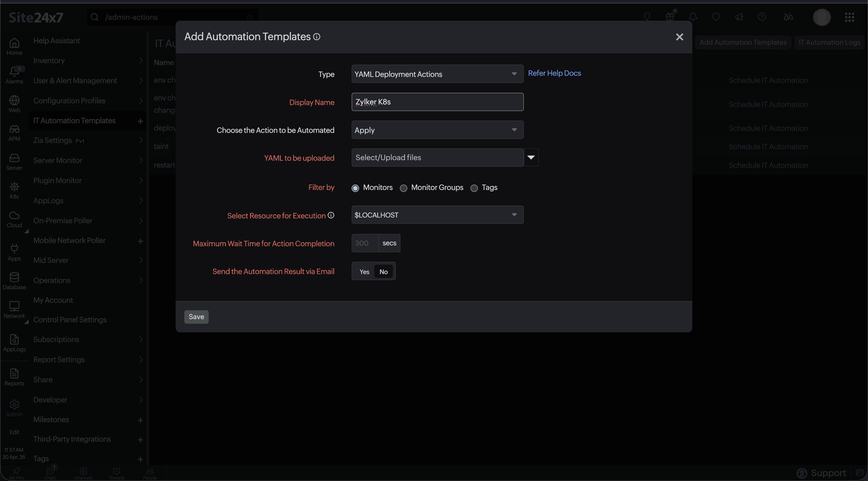Click info icon beside Select Resource for Execution

tap(331, 215)
